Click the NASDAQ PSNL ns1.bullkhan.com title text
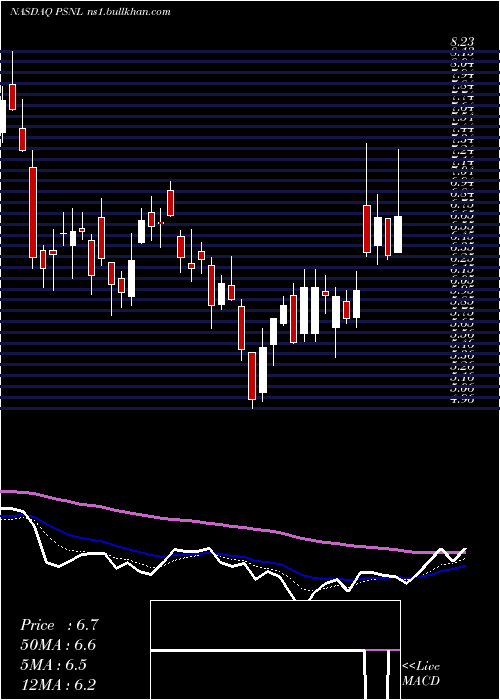Screen dimensions: 500x700 click(x=90, y=12)
